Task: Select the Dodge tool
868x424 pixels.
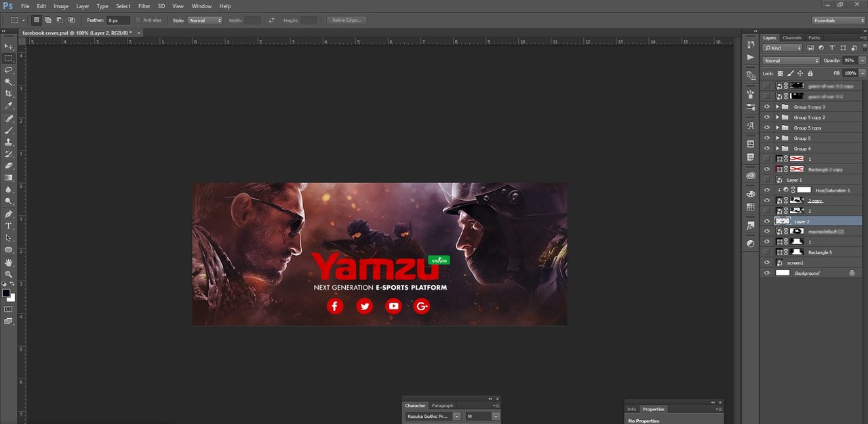Action: coord(9,201)
